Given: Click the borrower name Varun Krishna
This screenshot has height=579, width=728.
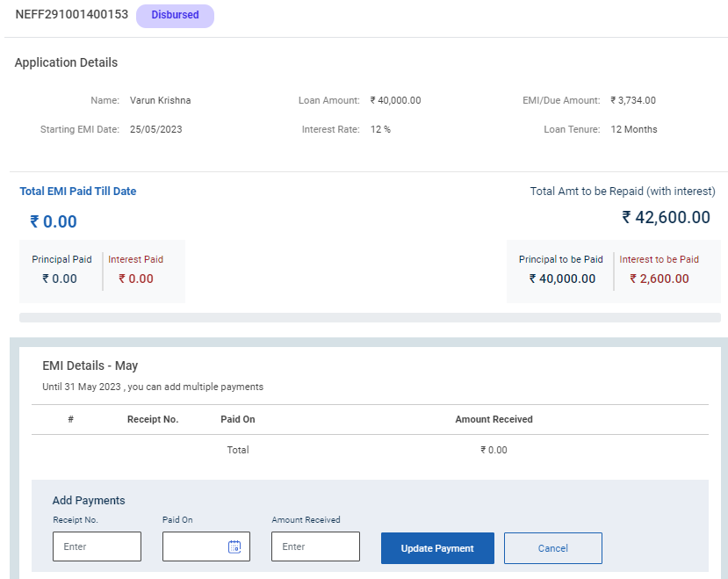Looking at the screenshot, I should [160, 100].
